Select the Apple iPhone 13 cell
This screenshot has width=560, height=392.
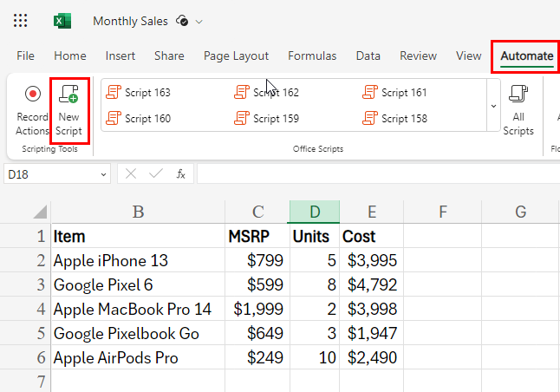coord(138,260)
